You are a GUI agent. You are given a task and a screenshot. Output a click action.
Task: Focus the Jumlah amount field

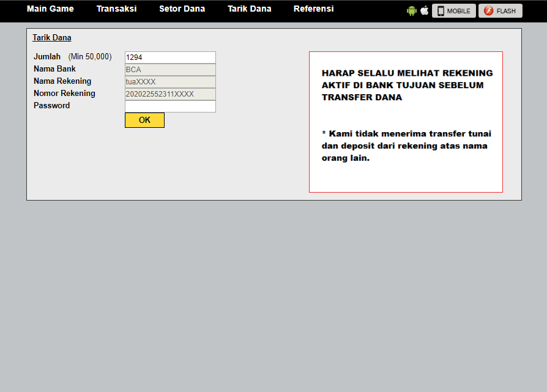[x=170, y=57]
